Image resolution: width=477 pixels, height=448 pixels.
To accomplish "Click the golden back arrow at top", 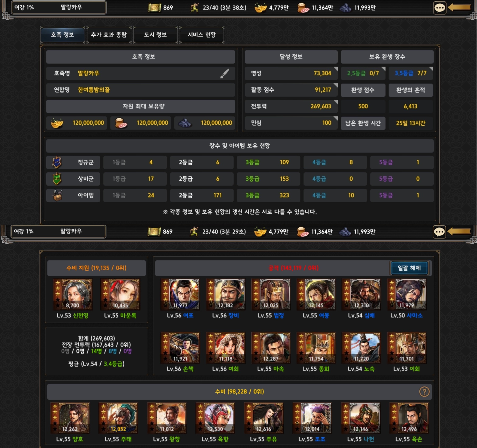I will [x=459, y=7].
